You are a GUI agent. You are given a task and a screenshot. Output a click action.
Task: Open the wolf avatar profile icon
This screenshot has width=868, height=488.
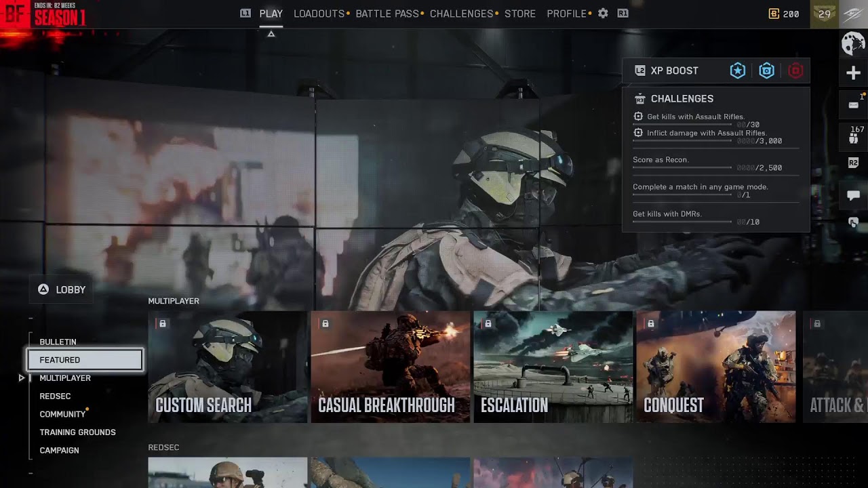[x=853, y=44]
